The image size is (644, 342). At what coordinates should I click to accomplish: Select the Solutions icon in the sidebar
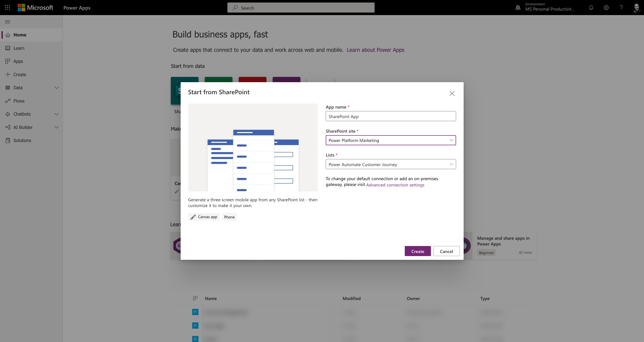(8, 140)
